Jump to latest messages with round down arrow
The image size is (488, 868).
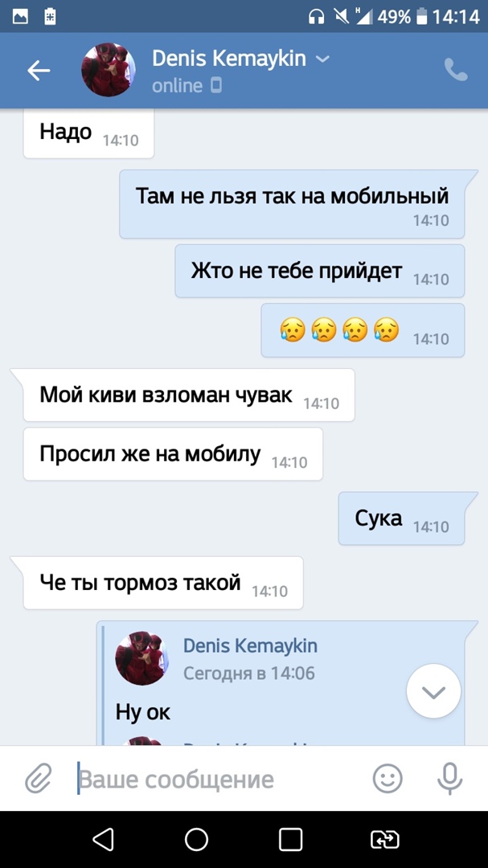click(x=433, y=691)
